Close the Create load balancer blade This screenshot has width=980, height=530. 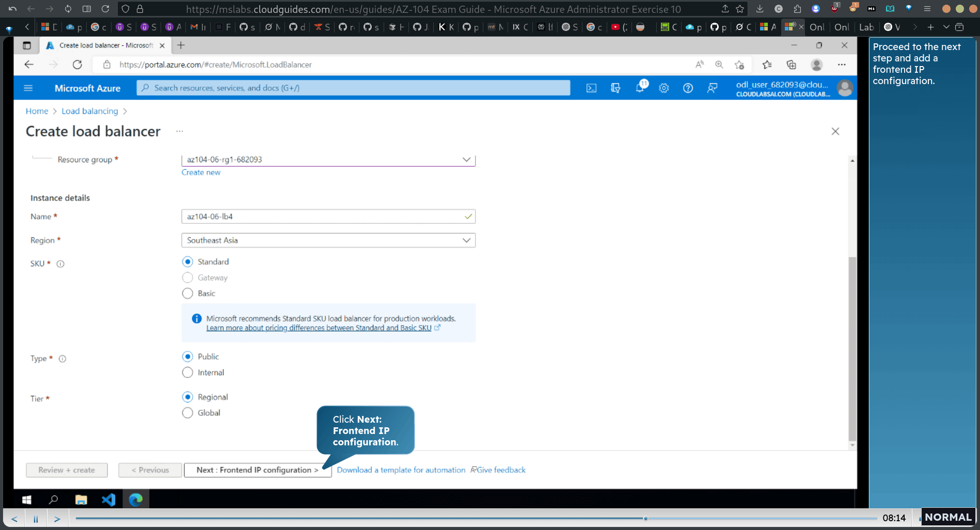point(835,132)
